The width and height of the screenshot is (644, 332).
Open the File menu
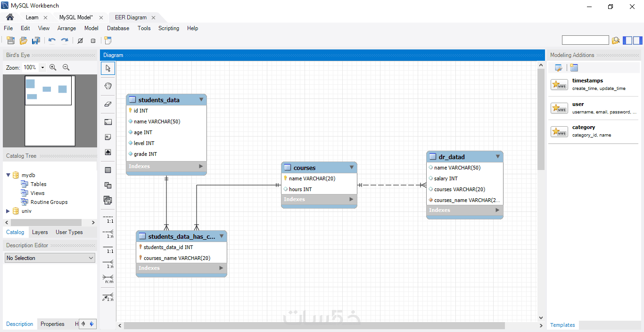[8, 28]
